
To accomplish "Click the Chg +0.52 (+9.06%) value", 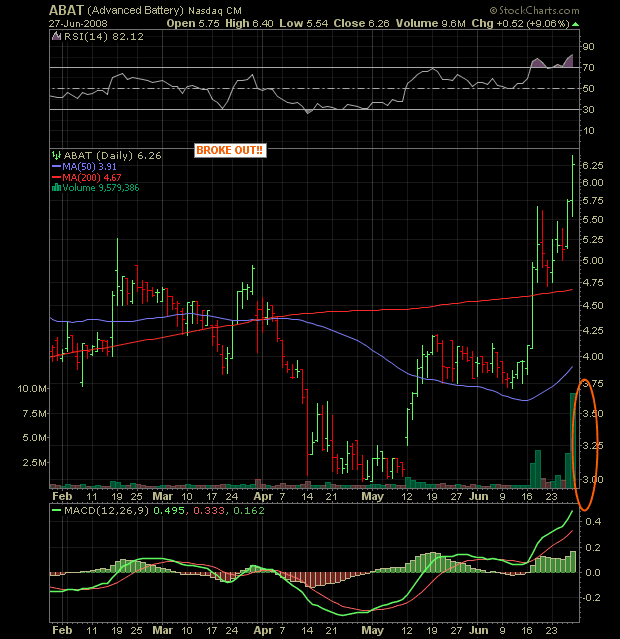I will (521, 24).
